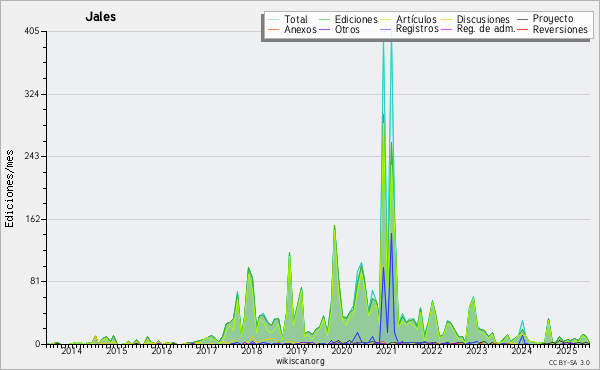Click the y-axis value 324
This screenshot has width=600, height=370.
tap(32, 94)
